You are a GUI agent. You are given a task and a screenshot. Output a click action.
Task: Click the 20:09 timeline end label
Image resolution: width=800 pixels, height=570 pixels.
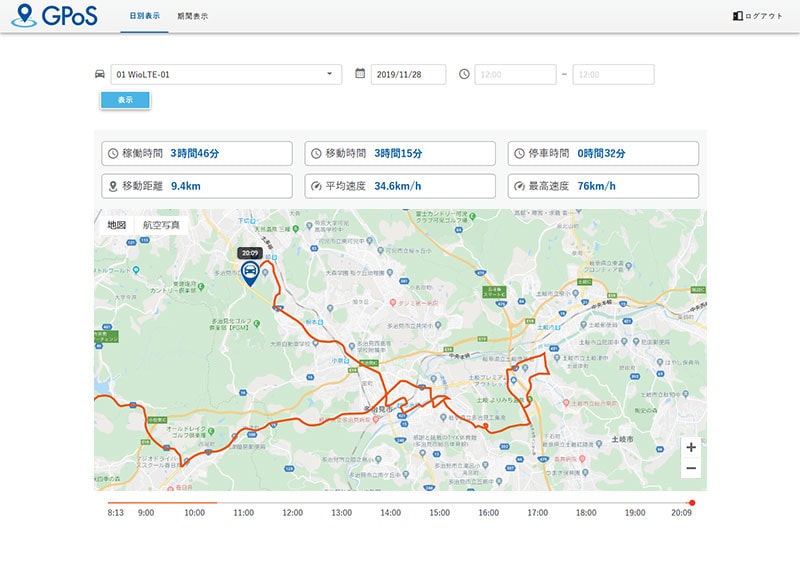[x=681, y=513]
